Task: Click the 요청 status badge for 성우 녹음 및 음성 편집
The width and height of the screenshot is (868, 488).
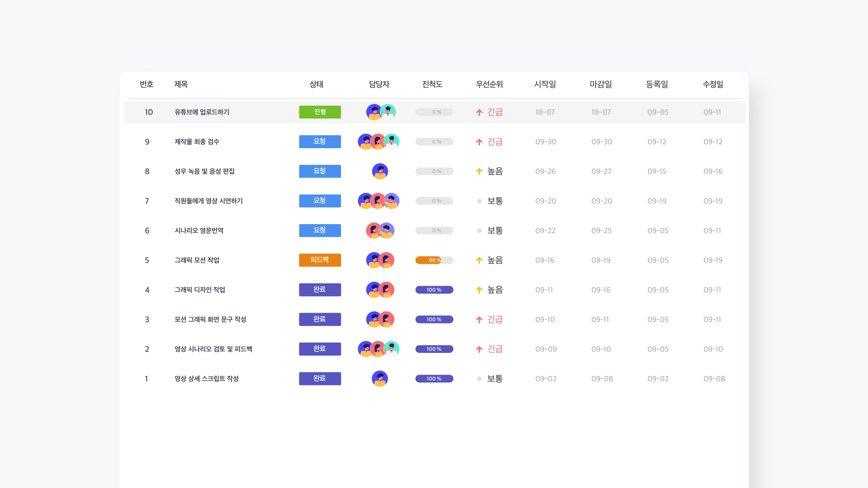Action: click(320, 171)
